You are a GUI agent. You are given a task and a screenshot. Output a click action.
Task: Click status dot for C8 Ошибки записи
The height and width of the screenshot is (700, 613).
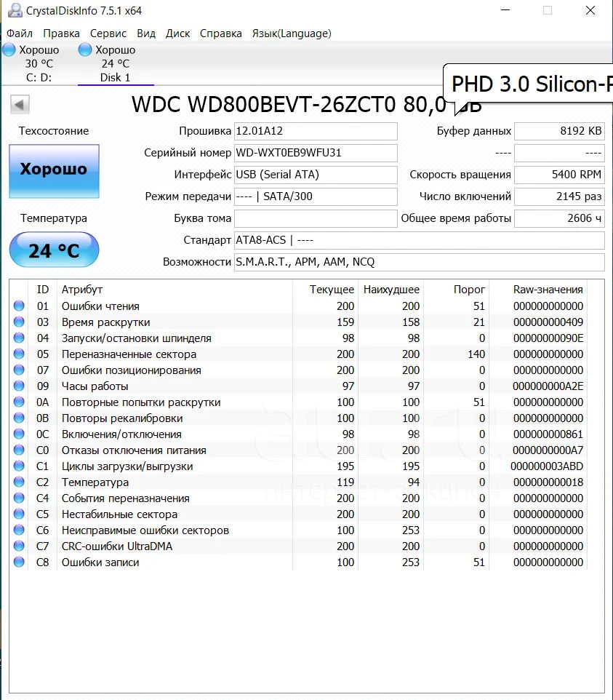click(19, 562)
